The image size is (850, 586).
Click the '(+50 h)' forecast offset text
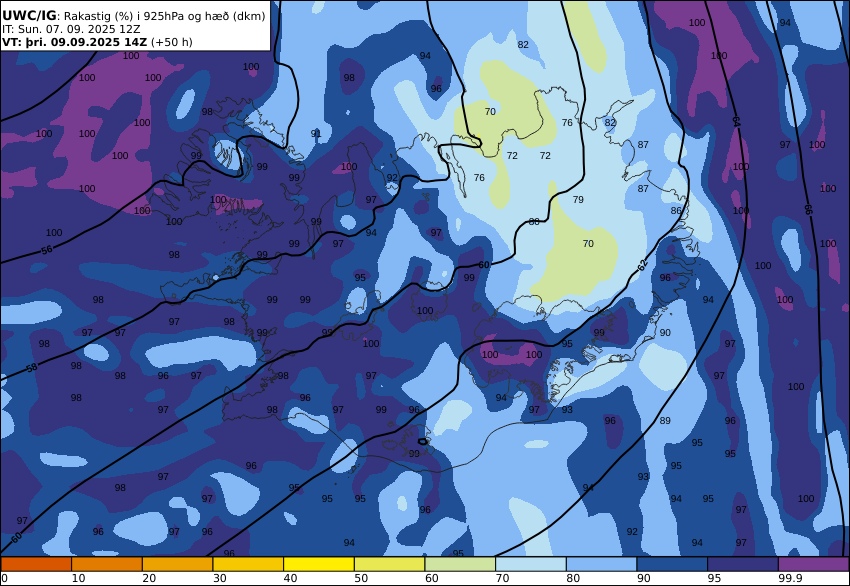click(x=171, y=42)
